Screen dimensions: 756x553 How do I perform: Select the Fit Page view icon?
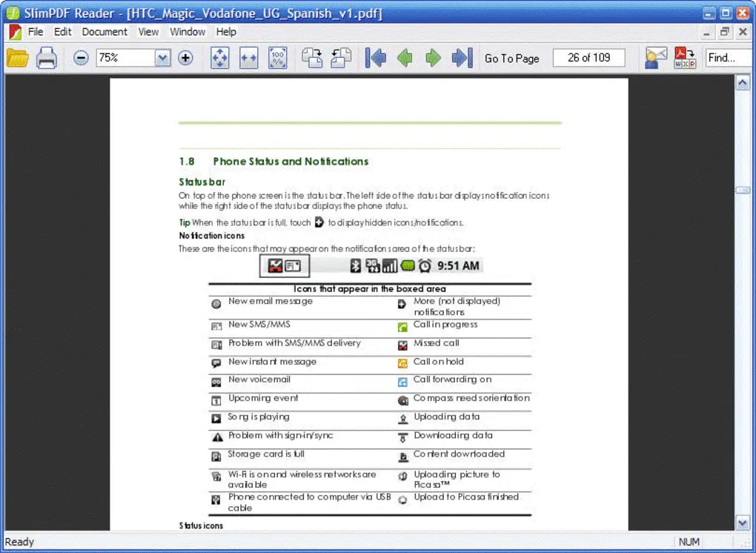pos(220,58)
